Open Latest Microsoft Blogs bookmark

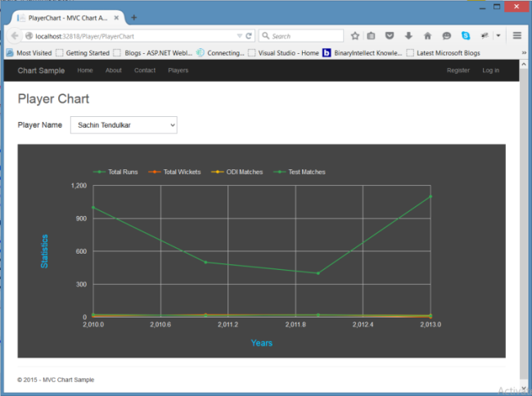[444, 53]
